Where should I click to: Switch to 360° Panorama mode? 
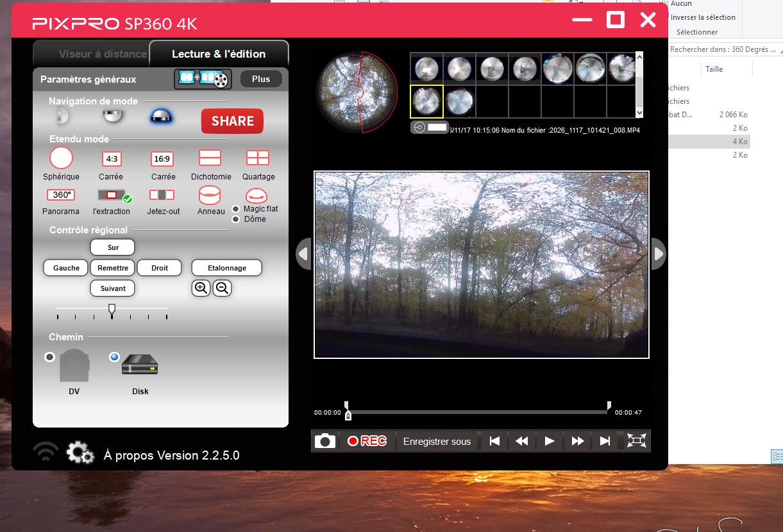pos(61,195)
